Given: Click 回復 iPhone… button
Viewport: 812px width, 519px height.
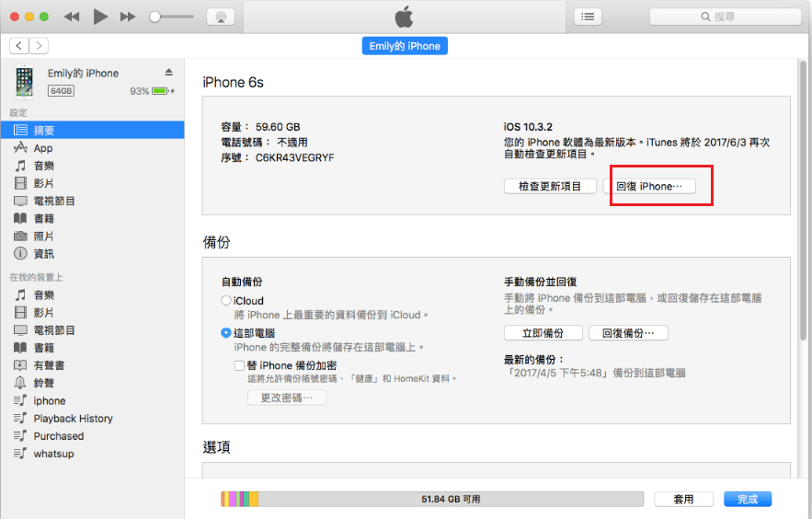Looking at the screenshot, I should pyautogui.click(x=649, y=187).
